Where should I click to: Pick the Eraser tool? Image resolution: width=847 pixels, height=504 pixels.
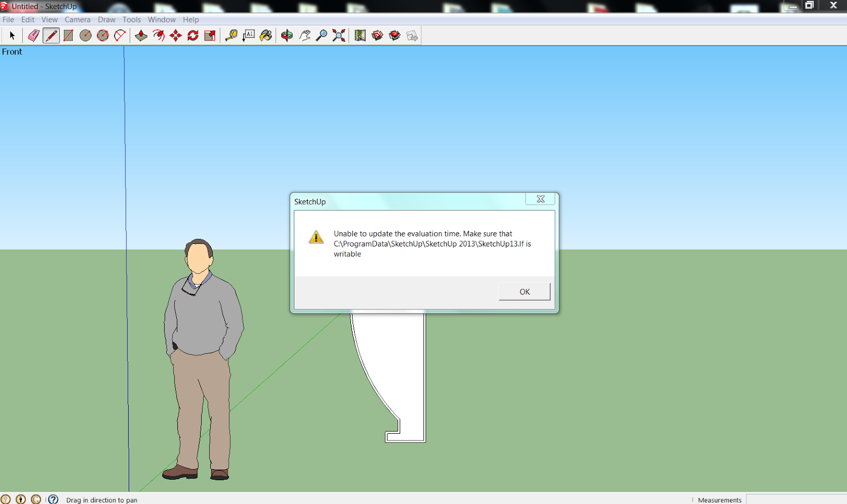coord(33,35)
